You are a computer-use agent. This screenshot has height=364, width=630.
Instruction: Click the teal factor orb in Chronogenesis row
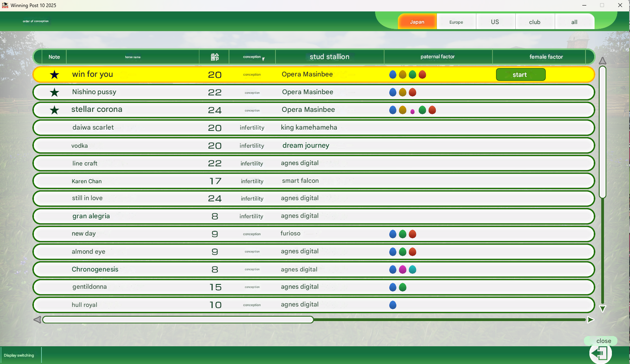[x=413, y=269]
